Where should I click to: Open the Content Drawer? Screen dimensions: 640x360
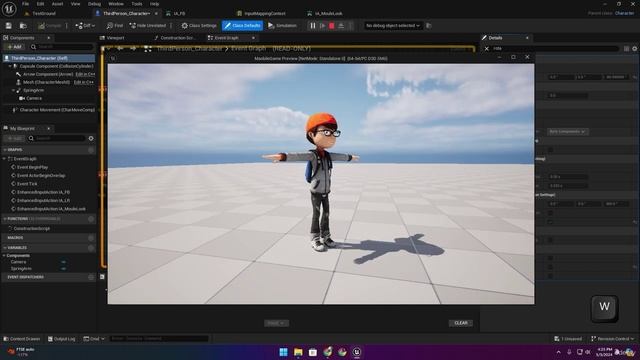(x=22, y=339)
